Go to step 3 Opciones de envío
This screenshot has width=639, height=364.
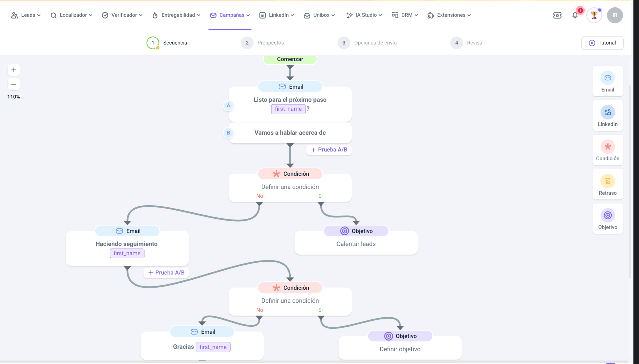(x=367, y=43)
